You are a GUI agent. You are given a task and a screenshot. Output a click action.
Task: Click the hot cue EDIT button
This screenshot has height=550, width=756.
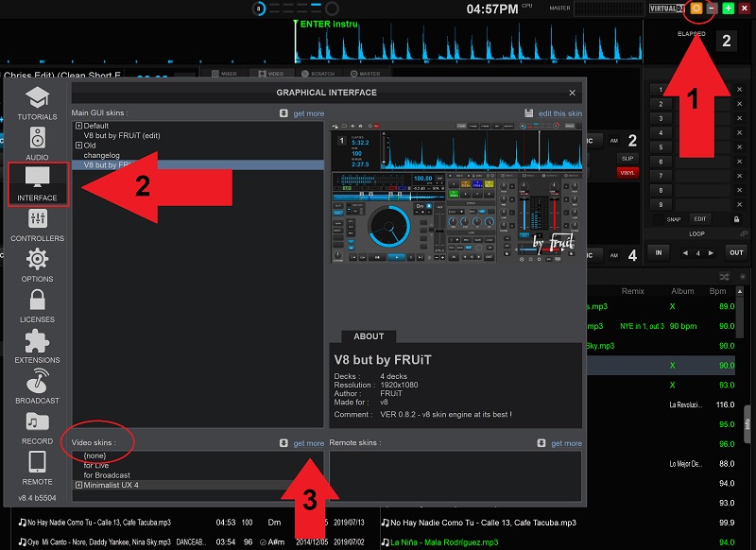[x=700, y=219]
